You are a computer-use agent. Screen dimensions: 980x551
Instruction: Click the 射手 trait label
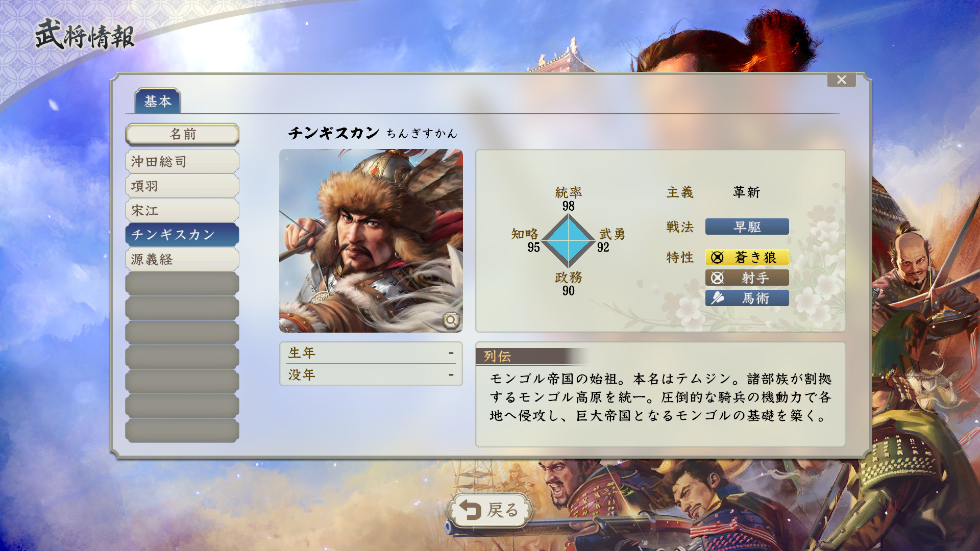click(x=747, y=278)
